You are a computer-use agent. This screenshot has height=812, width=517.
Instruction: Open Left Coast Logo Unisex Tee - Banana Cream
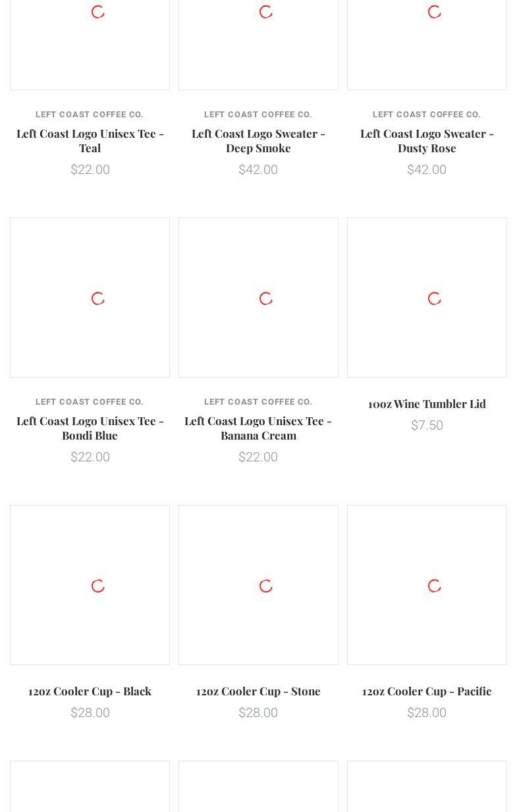click(x=258, y=428)
